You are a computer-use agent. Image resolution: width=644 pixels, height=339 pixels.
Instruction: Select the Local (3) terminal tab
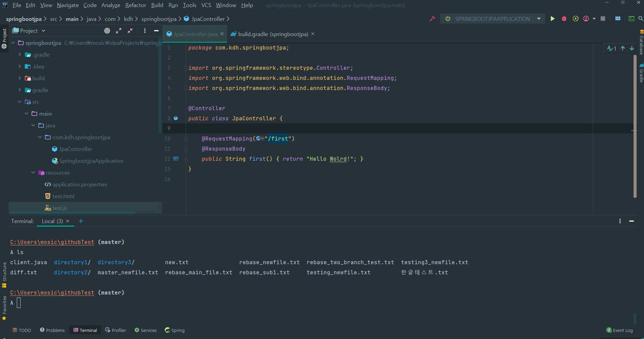52,221
